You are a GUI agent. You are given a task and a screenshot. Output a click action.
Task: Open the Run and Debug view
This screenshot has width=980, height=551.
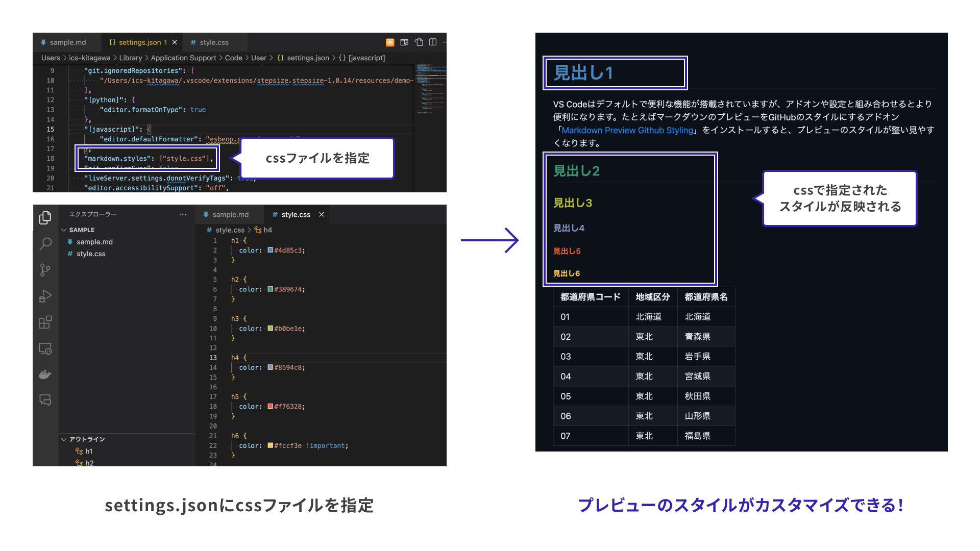[45, 296]
